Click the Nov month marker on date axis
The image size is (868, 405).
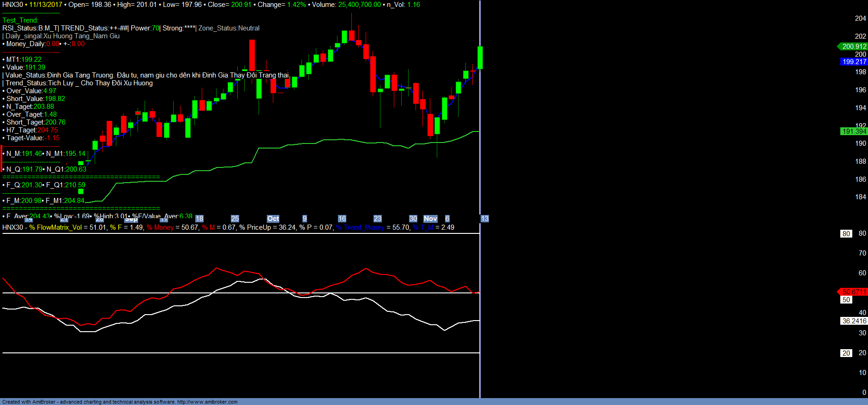tap(430, 219)
